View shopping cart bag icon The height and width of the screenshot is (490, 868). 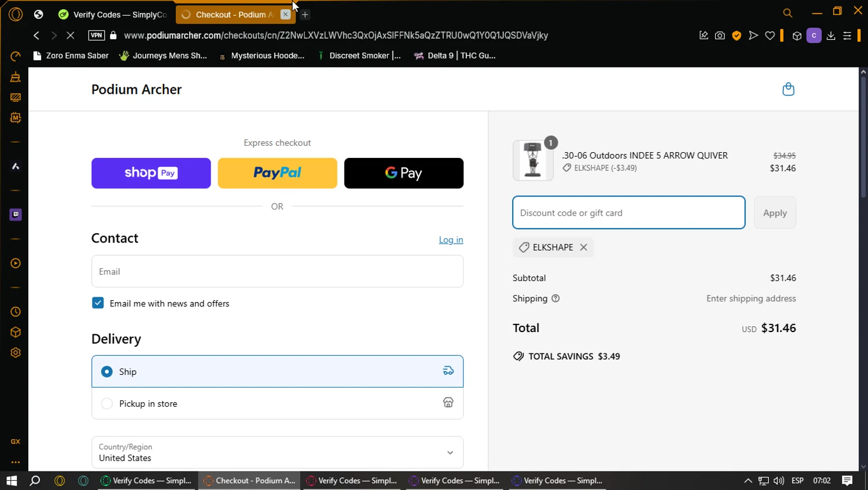(x=788, y=89)
